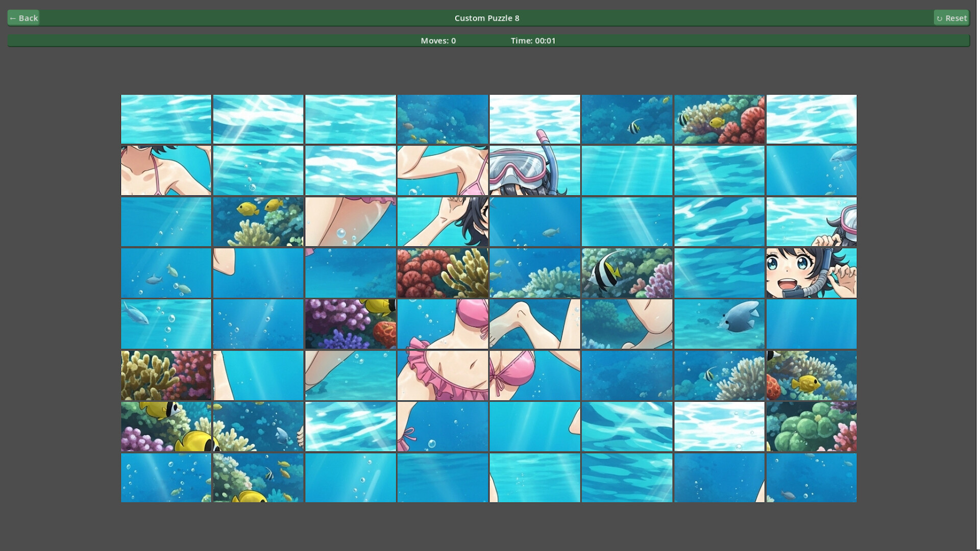Click the tile showing a bent knee and foot
980x551 pixels.
point(534,324)
